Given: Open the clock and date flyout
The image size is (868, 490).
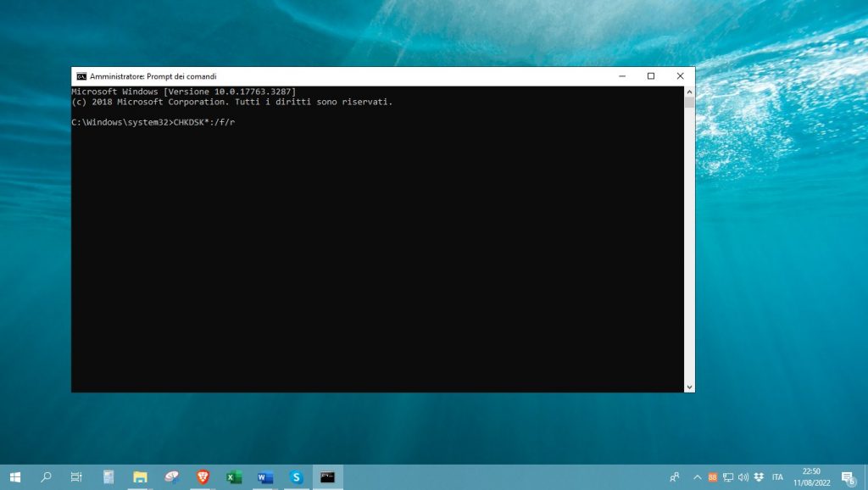Looking at the screenshot, I should [x=811, y=477].
